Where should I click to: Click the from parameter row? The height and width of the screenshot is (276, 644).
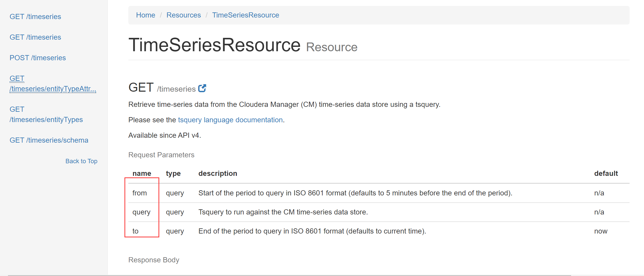(139, 193)
